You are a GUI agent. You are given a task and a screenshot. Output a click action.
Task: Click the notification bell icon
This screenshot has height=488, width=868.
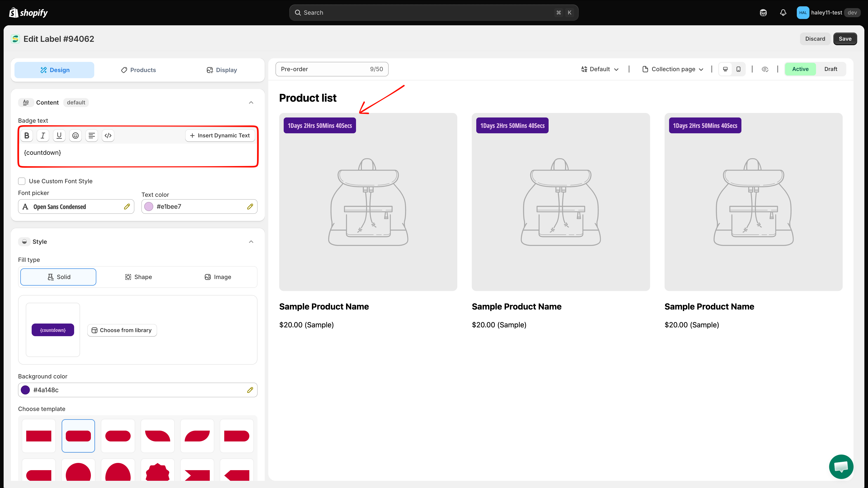point(783,12)
